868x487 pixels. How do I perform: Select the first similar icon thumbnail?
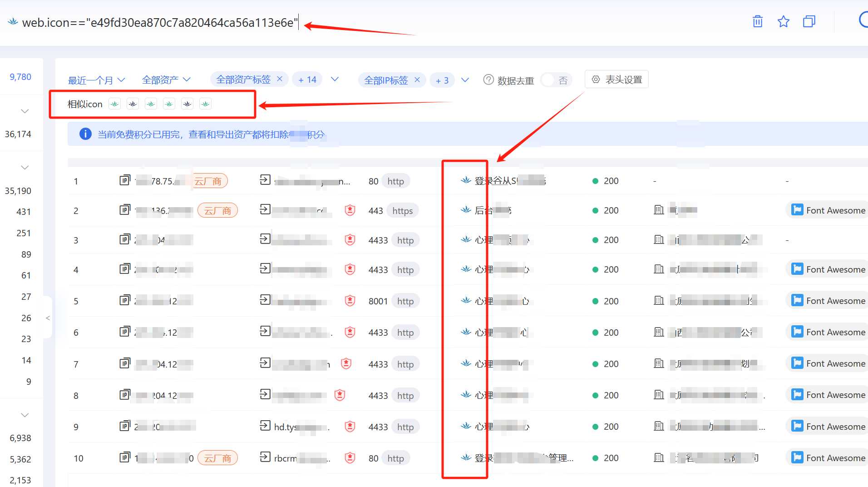click(x=114, y=104)
